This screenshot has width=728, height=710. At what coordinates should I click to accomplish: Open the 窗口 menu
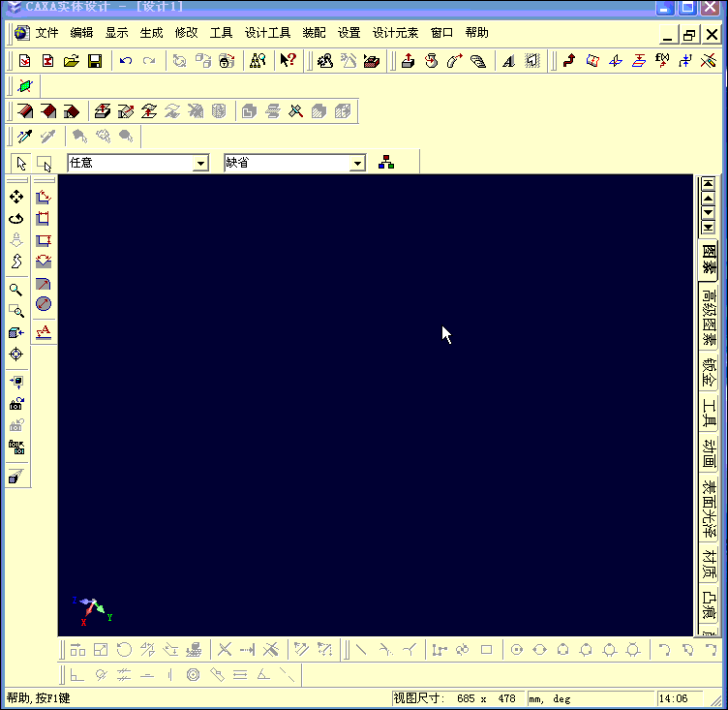(x=441, y=33)
